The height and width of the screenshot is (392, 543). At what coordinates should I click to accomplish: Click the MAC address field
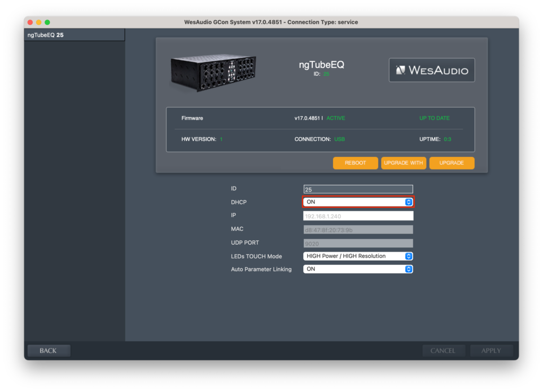(358, 229)
